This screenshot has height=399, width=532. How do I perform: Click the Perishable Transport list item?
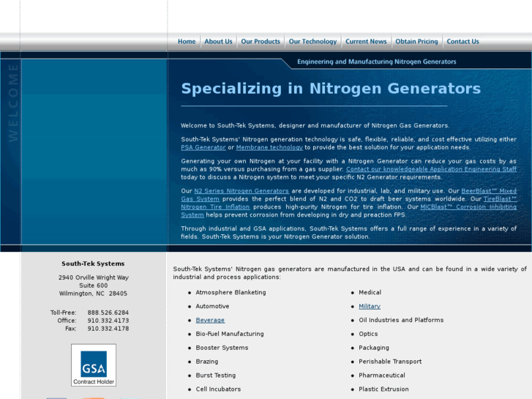[390, 362]
